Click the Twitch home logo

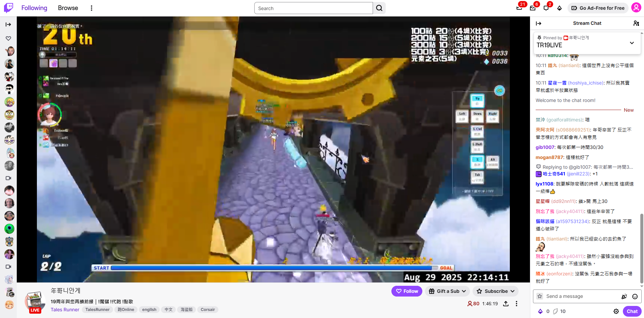(x=8, y=8)
